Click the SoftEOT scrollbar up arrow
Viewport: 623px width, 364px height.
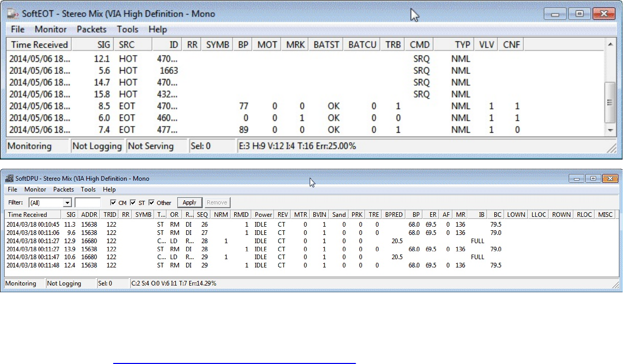pos(611,44)
